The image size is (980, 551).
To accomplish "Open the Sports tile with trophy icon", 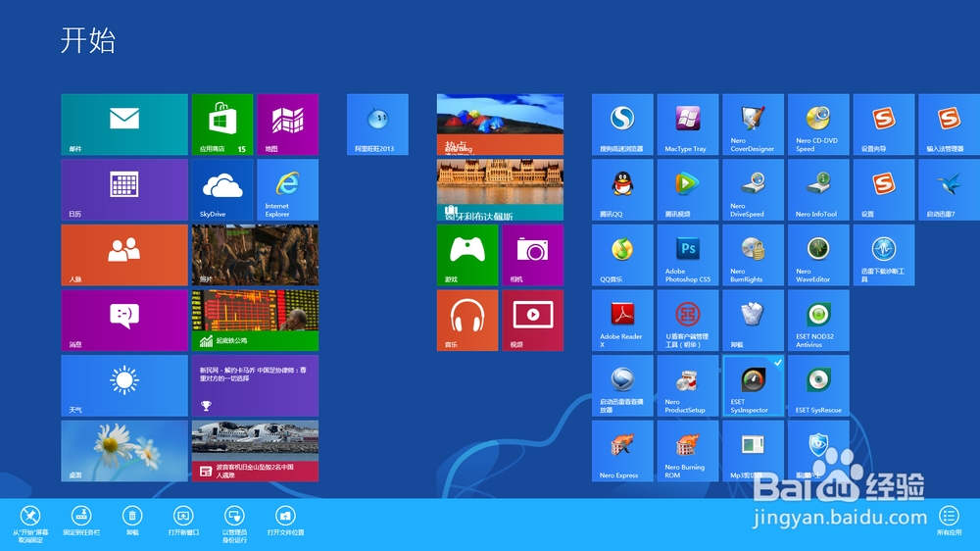I will 255,386.
